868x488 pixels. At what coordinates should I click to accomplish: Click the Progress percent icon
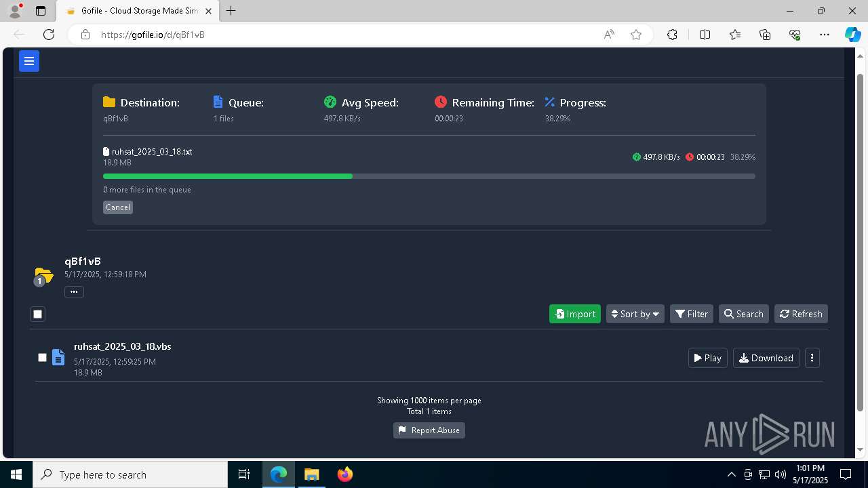550,102
